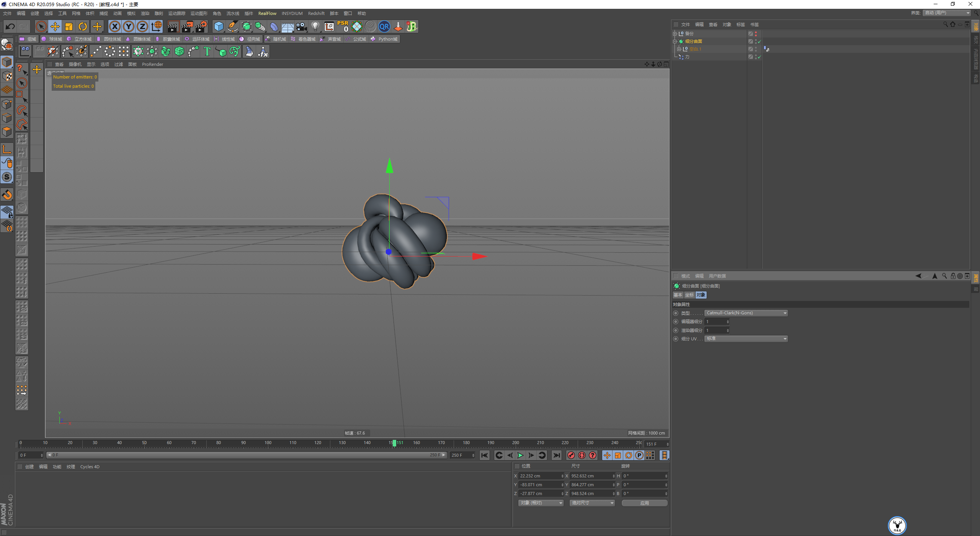Toggle the green checkmark on 细分曲面
The image size is (980, 536).
(759, 42)
